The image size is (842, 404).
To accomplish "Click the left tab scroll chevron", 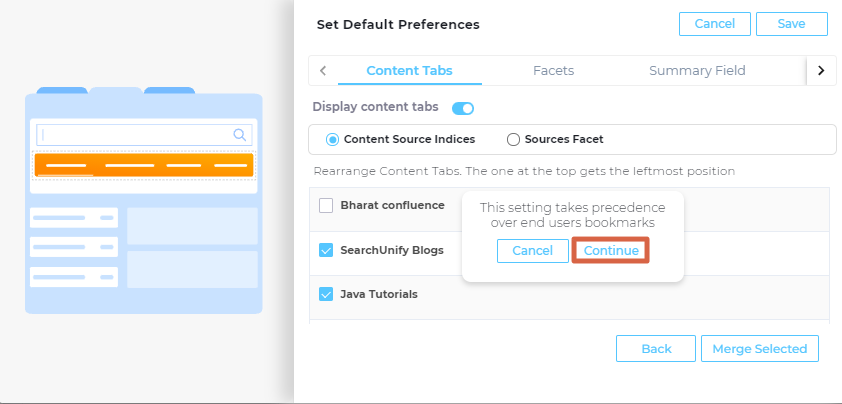I will coord(323,71).
